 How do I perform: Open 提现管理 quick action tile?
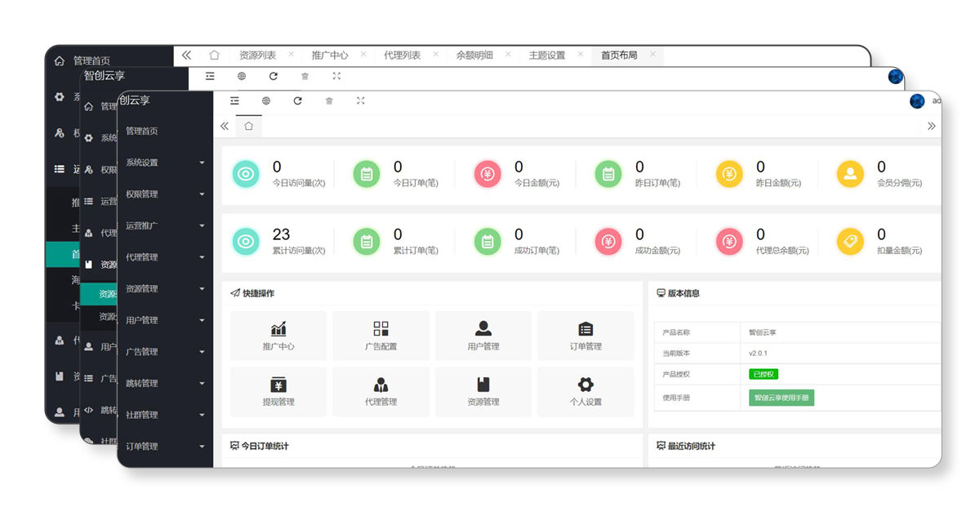pyautogui.click(x=278, y=392)
